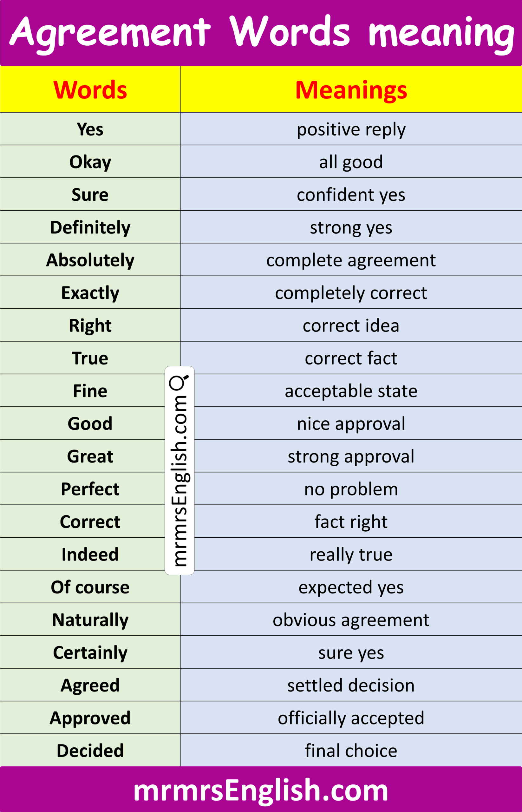522x812 pixels.
Task: Click the "Okay" word cell
Action: (90, 162)
